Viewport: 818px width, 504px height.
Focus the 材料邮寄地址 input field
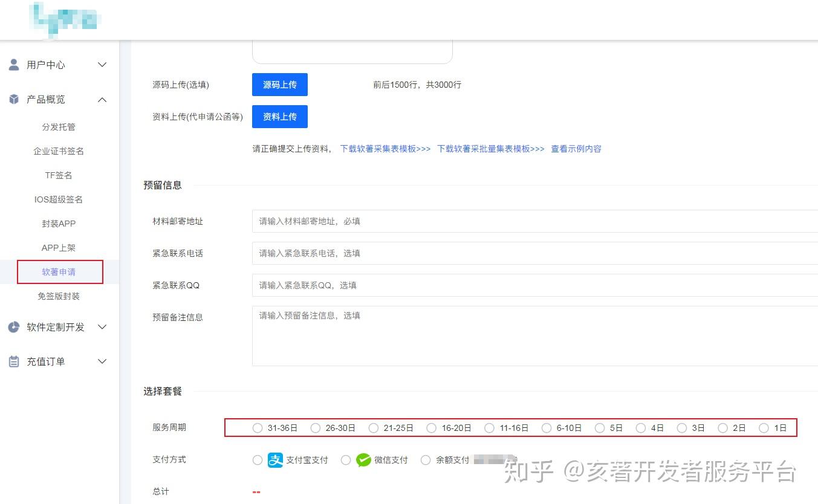coord(535,221)
